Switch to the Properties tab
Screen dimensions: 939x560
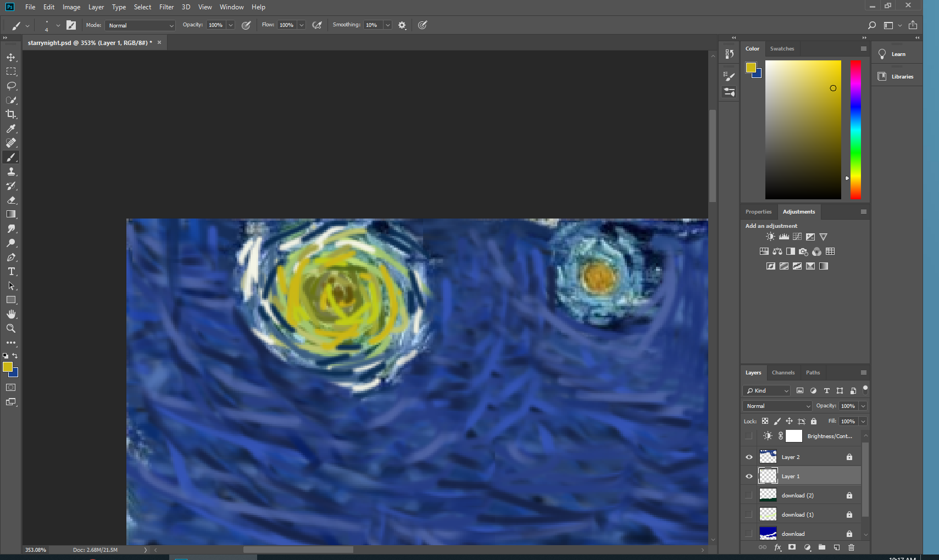tap(758, 212)
